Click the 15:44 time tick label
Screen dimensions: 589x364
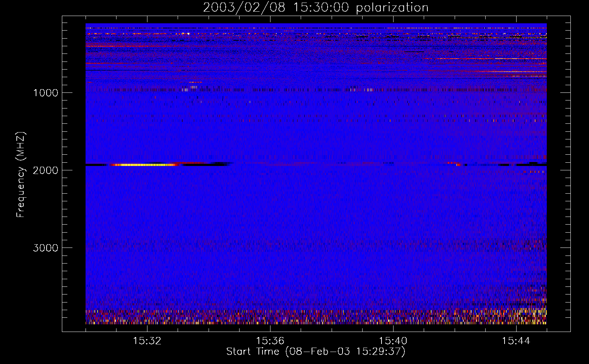[x=516, y=341]
